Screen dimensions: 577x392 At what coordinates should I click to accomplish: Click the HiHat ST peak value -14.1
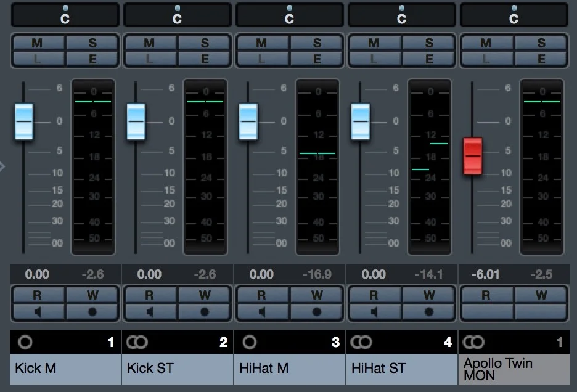pyautogui.click(x=429, y=274)
